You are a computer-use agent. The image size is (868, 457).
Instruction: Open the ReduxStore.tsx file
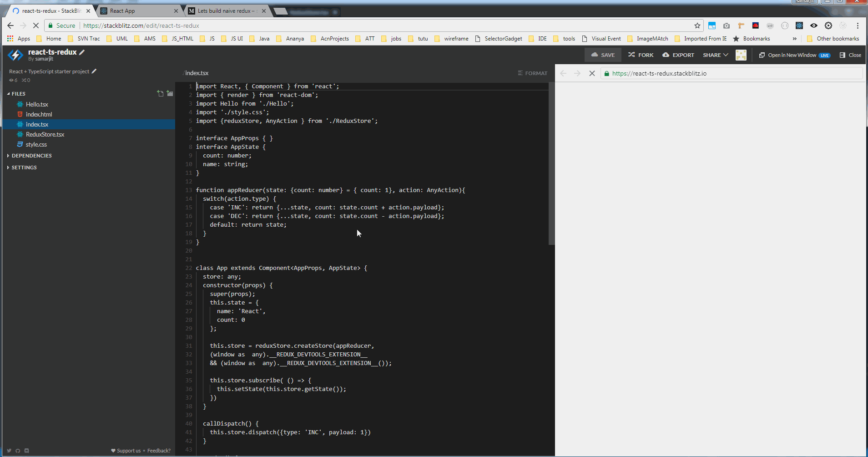(x=45, y=134)
